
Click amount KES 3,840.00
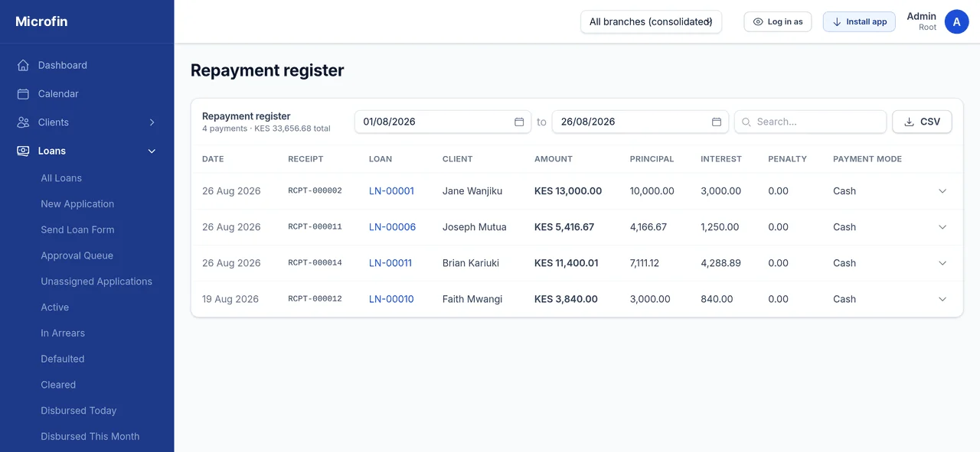566,299
